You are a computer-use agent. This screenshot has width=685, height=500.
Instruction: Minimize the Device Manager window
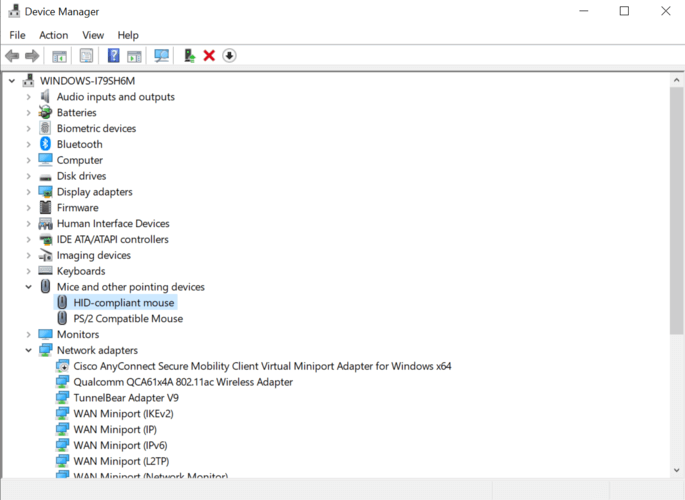[584, 11]
